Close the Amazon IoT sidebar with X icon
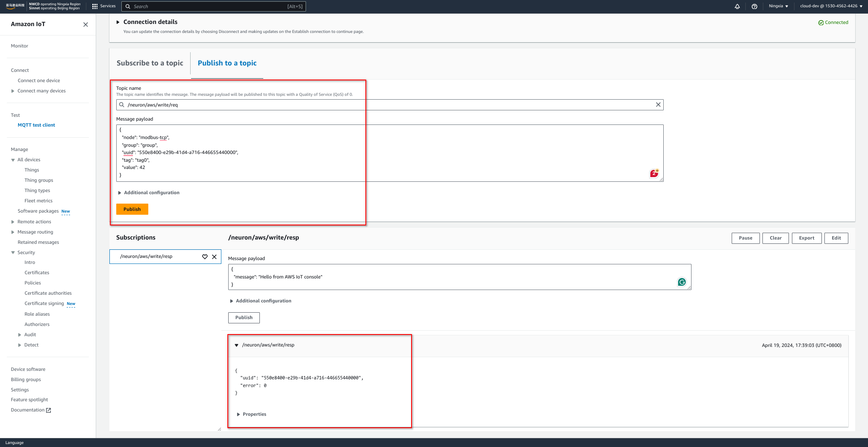The height and width of the screenshot is (447, 868). pos(85,24)
